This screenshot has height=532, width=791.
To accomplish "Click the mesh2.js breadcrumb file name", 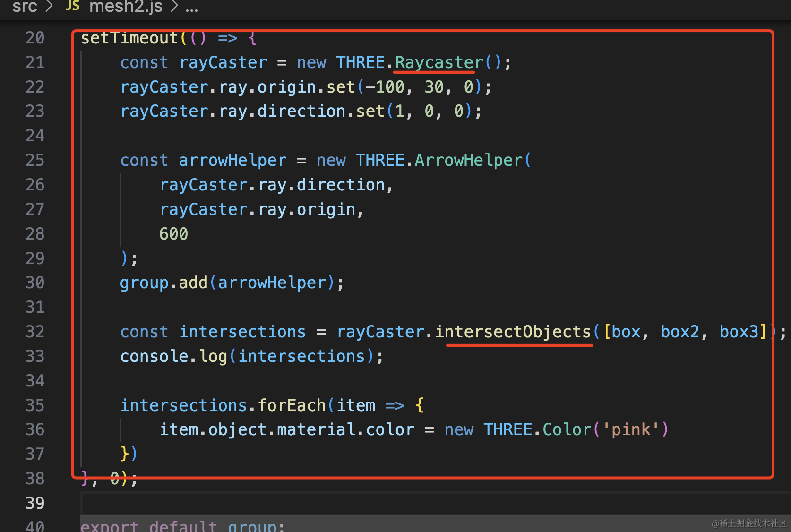I will [126, 6].
